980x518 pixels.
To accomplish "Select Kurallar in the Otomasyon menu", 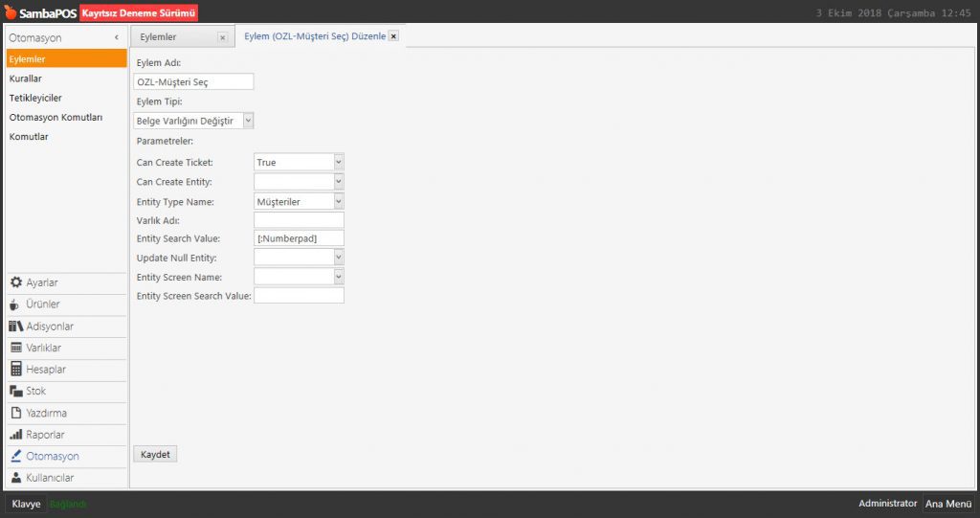I will [26, 79].
